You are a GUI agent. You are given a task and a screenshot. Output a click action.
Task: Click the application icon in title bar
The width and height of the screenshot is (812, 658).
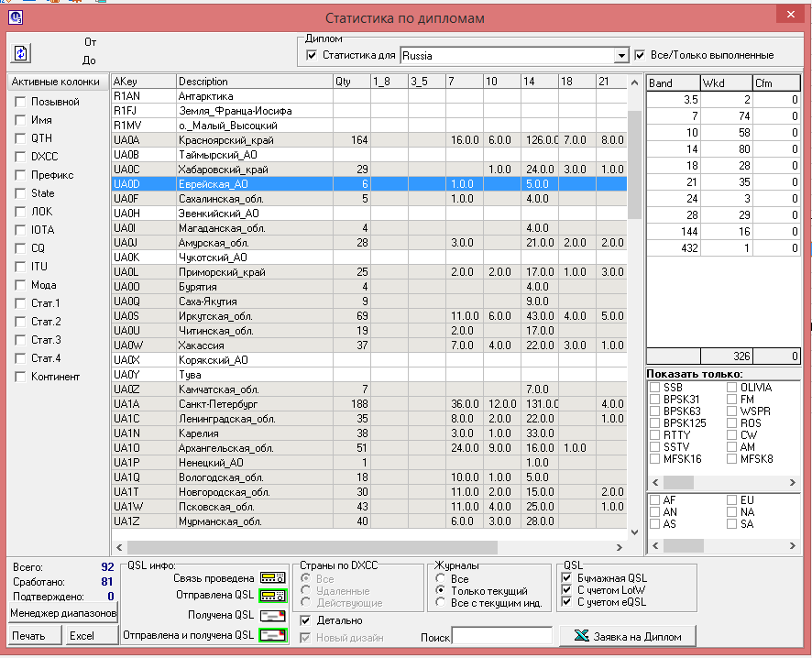(16, 16)
